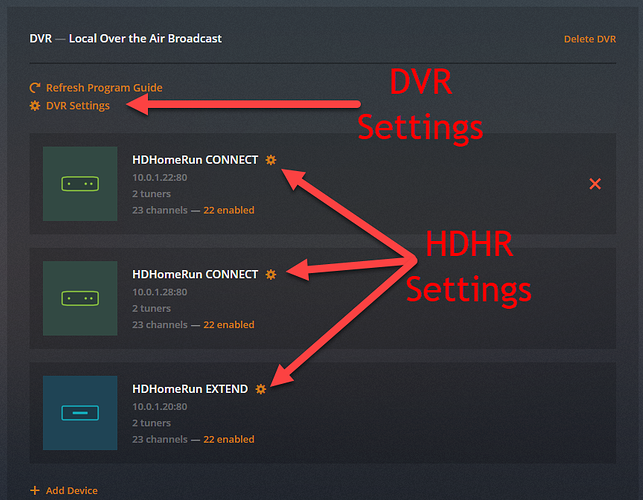
Task: Select the HDHomeRun CONNECT 10.0.1.28 device thumbnail
Action: point(80,298)
